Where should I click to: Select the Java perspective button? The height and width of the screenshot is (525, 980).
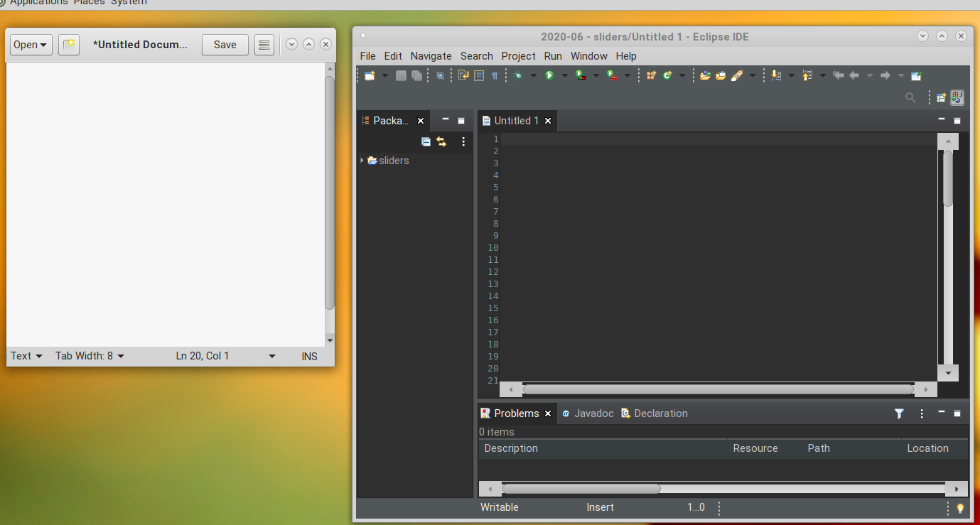click(x=957, y=97)
